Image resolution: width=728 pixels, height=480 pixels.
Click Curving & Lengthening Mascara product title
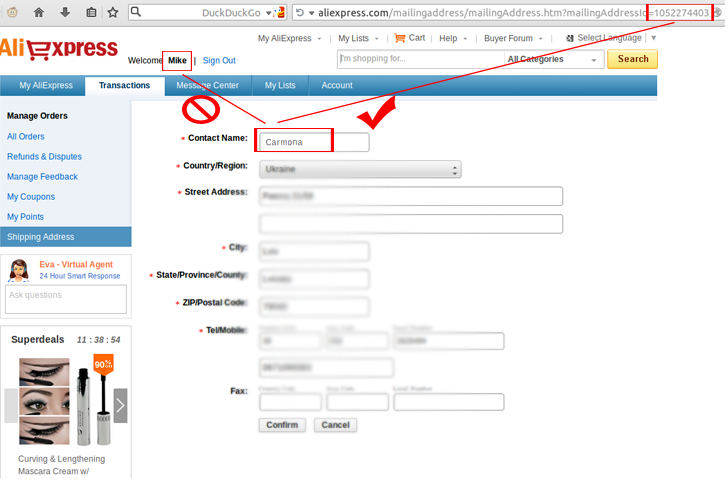tap(61, 465)
